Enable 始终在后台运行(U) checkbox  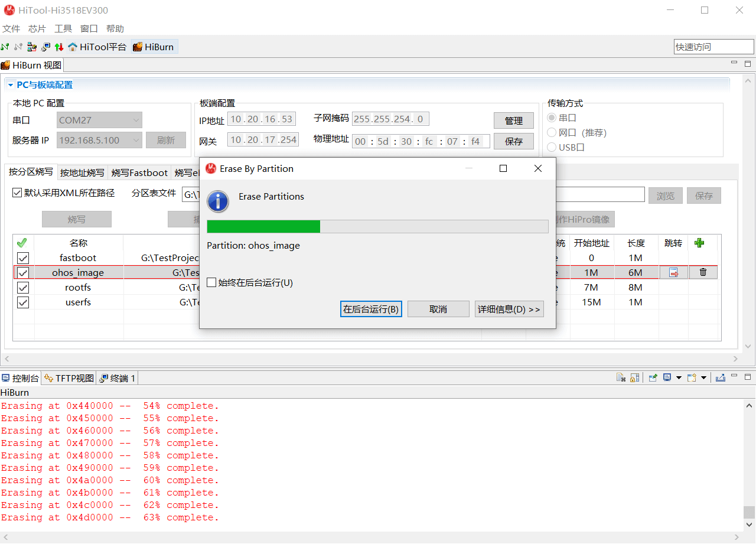click(x=211, y=282)
